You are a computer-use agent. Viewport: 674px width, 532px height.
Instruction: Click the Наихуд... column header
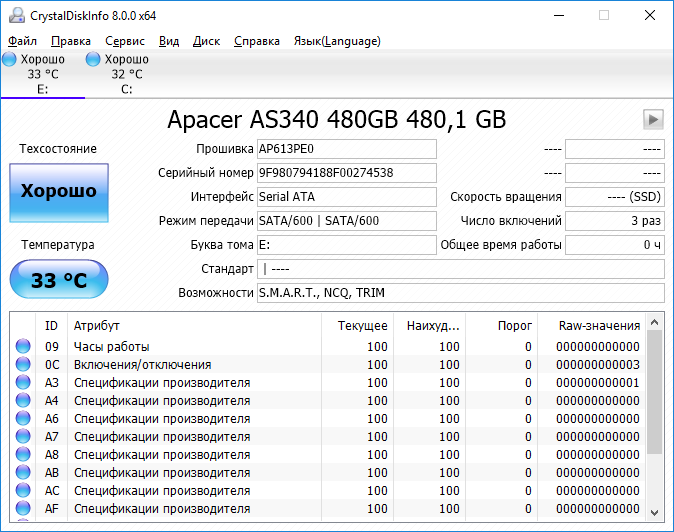point(430,326)
